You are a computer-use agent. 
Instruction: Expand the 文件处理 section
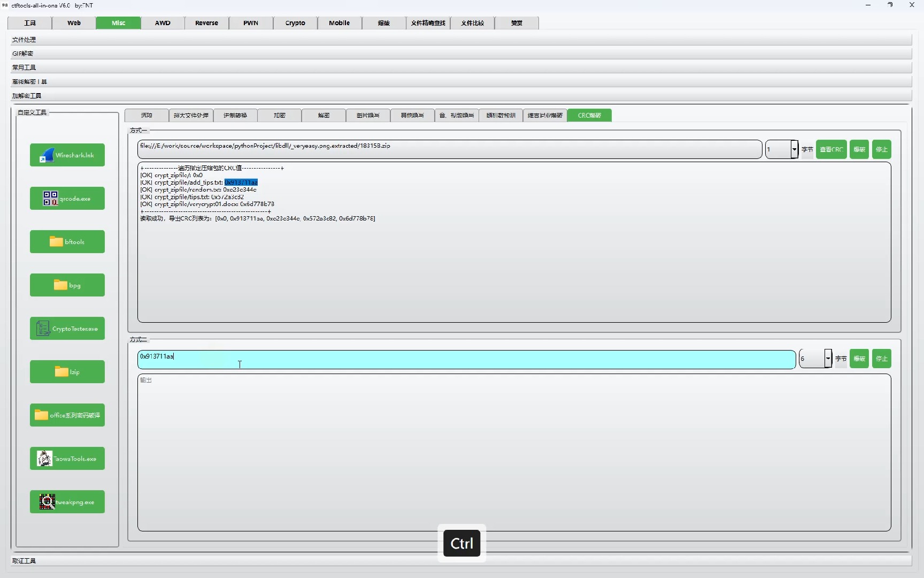point(461,40)
